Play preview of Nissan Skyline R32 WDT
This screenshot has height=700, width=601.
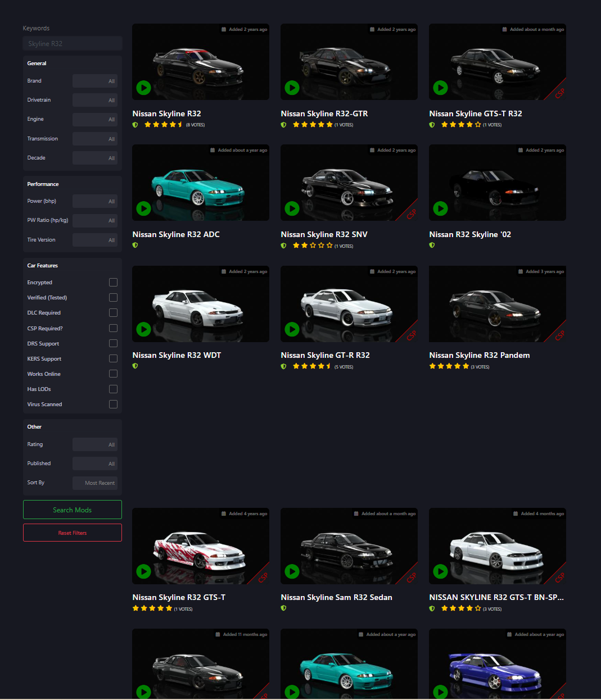pyautogui.click(x=143, y=329)
